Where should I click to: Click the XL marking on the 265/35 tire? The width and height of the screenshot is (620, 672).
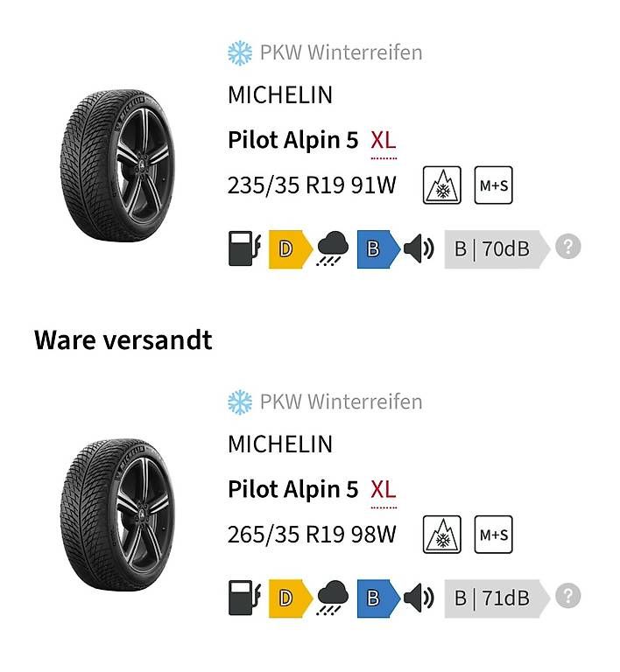click(x=384, y=490)
